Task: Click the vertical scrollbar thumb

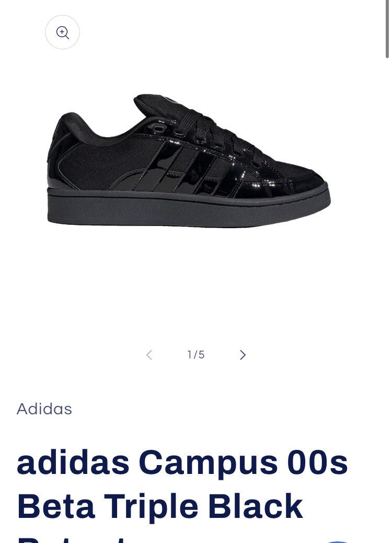Action: 387,29
